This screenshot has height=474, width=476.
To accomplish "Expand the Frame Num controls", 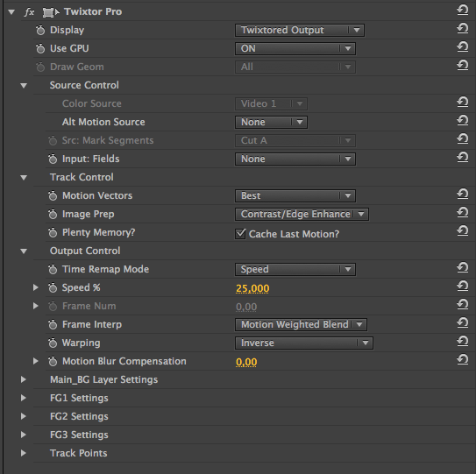I will point(36,306).
